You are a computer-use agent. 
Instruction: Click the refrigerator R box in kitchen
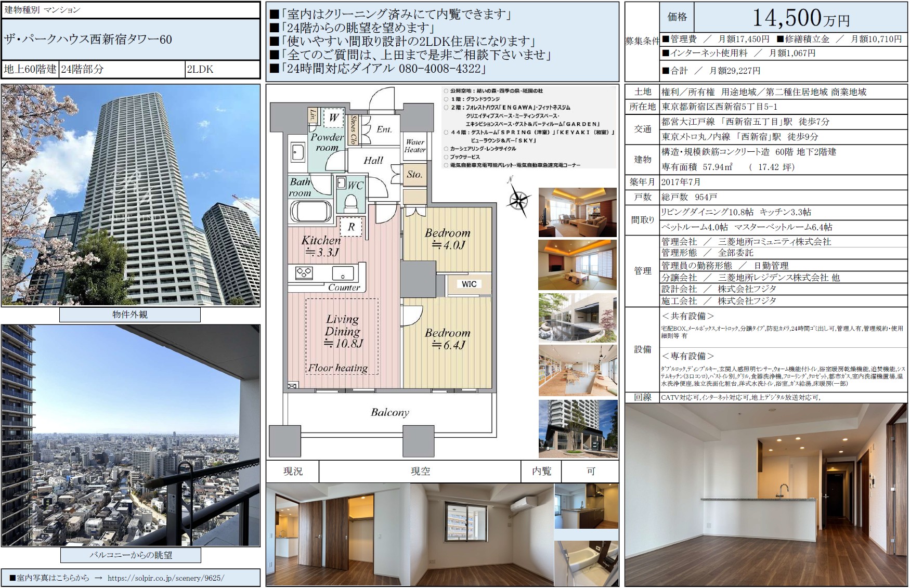(352, 227)
